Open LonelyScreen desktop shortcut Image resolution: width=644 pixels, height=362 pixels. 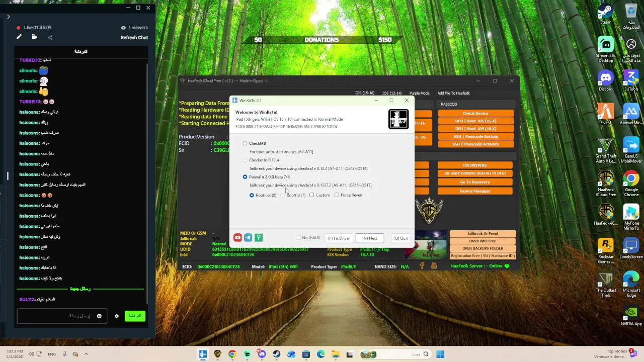[x=631, y=248]
